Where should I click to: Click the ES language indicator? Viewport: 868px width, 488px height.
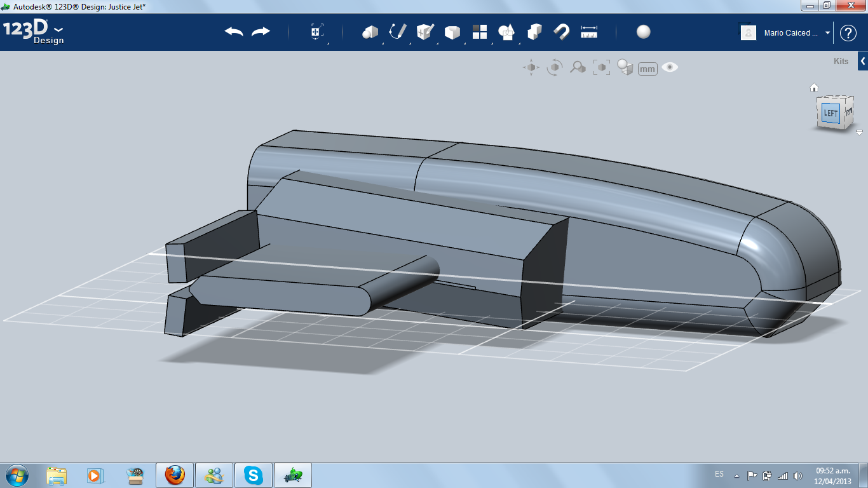(x=719, y=474)
